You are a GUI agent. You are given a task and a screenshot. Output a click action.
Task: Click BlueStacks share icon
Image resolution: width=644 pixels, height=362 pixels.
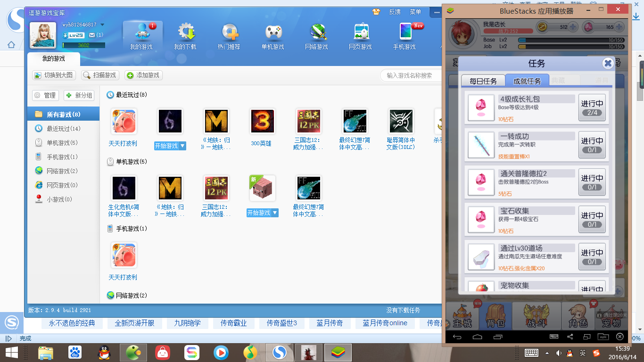(570, 337)
